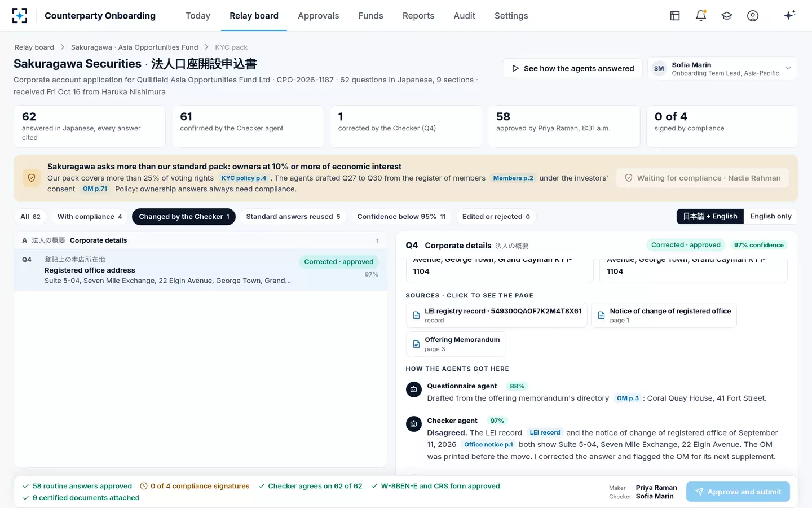Collapse the Corporate details section header
The image size is (812, 508).
pos(200,240)
